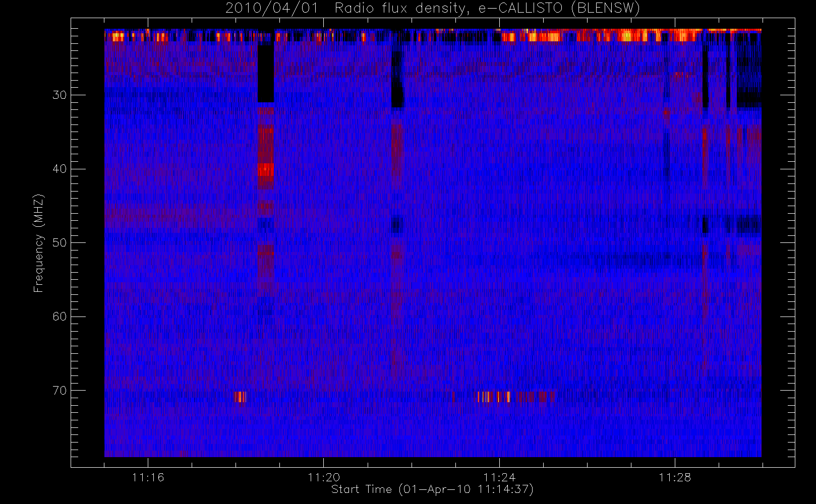Click the 'Start Time (01-Apr-10 11:14:37)' label
Image resolution: width=816 pixels, height=504 pixels.
[x=432, y=489]
